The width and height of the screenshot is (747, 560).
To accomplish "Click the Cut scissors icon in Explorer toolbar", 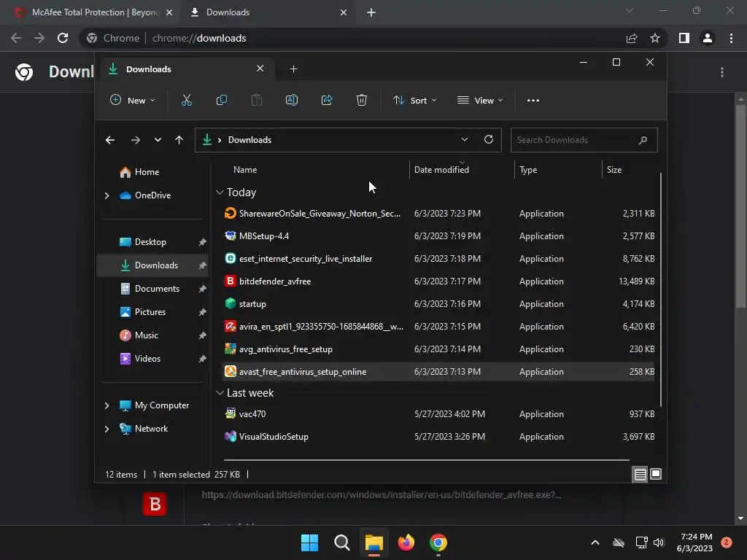I will [186, 100].
